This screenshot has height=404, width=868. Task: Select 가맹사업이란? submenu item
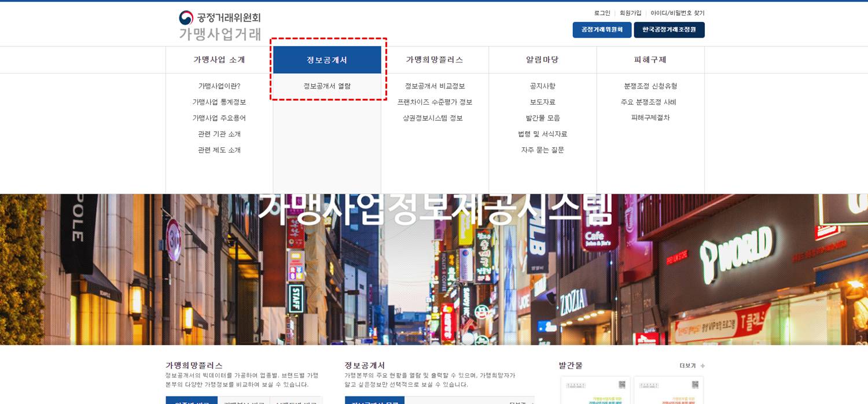click(x=219, y=86)
